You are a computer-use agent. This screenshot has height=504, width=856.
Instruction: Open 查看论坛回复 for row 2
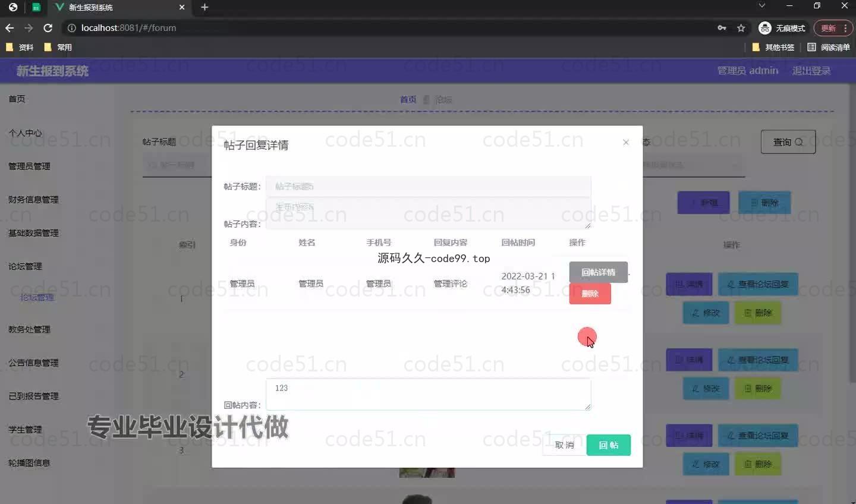coord(758,360)
